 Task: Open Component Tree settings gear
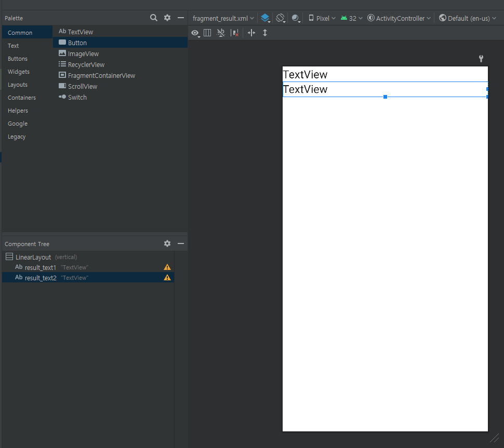point(167,243)
